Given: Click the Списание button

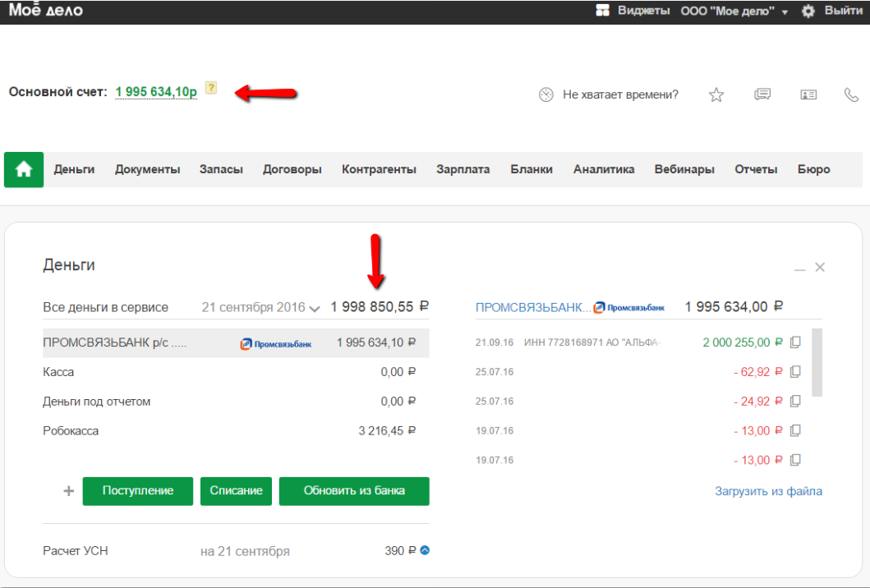Looking at the screenshot, I should click(x=236, y=491).
